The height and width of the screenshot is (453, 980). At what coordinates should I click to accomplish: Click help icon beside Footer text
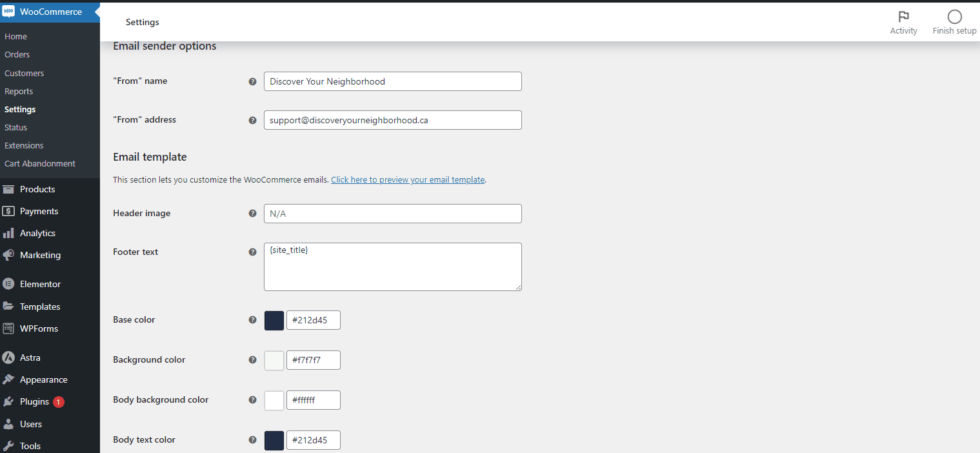point(253,252)
